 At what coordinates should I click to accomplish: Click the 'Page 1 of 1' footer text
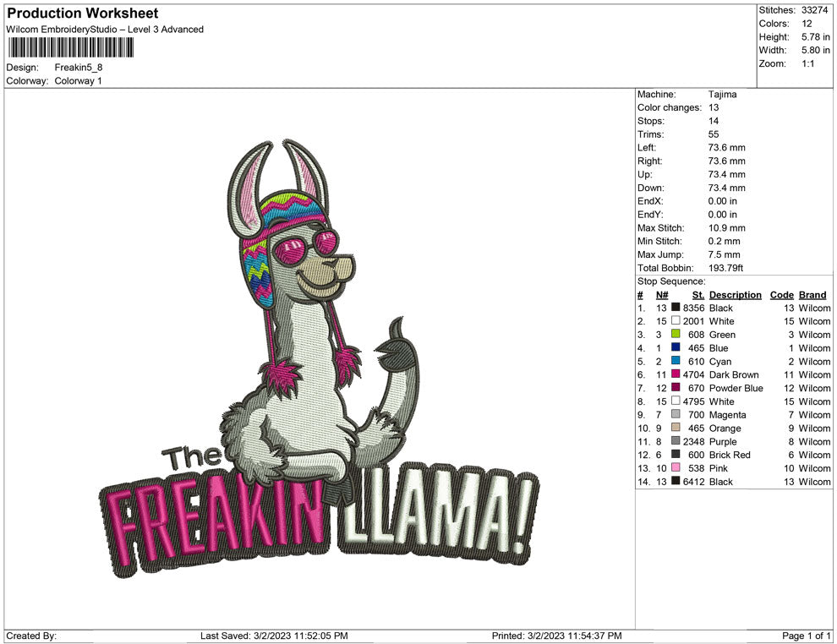[x=806, y=636]
